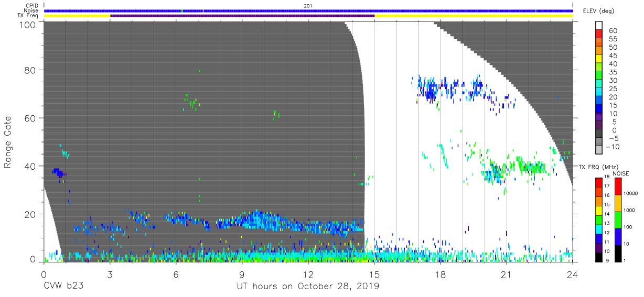Click the blue Noise strip above the plot

[x=308, y=10]
